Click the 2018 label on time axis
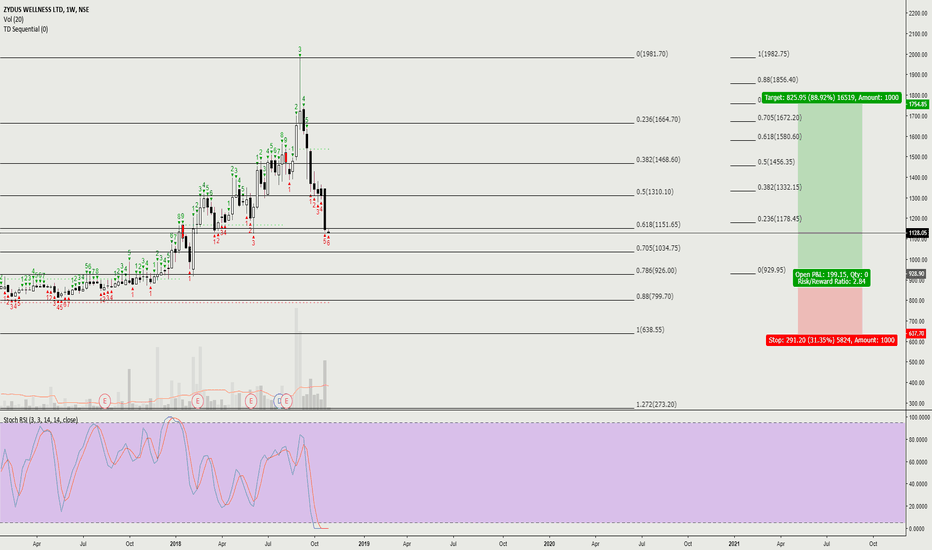 click(x=175, y=543)
